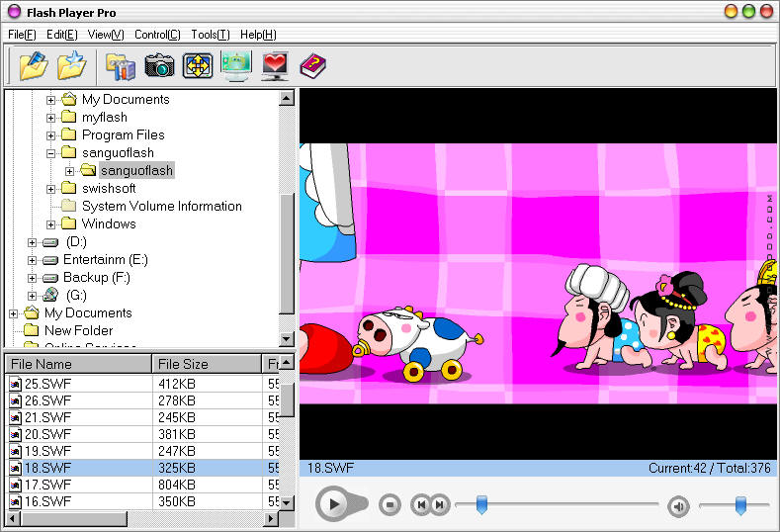Open help via the purple book icon
Screen dimensions: 780x532
point(312,66)
